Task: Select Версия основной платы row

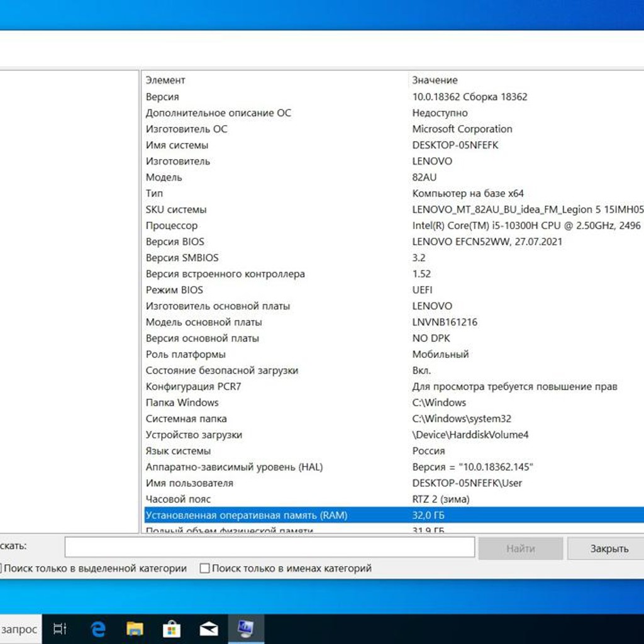Action: click(394, 338)
